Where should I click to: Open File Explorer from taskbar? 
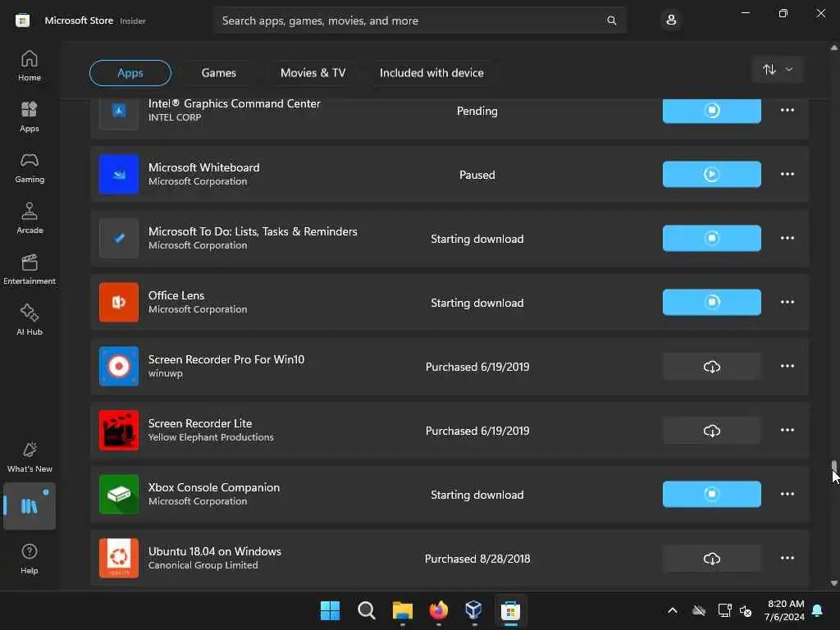[x=402, y=610]
